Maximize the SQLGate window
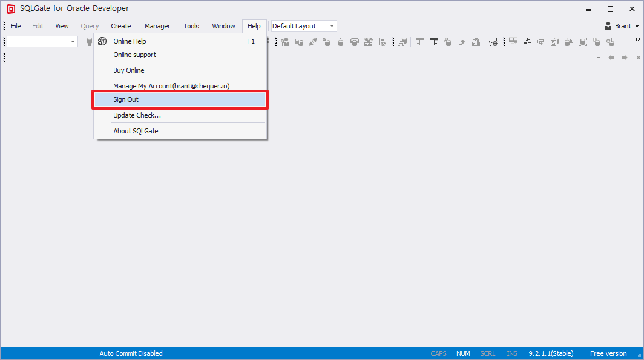 610,9
